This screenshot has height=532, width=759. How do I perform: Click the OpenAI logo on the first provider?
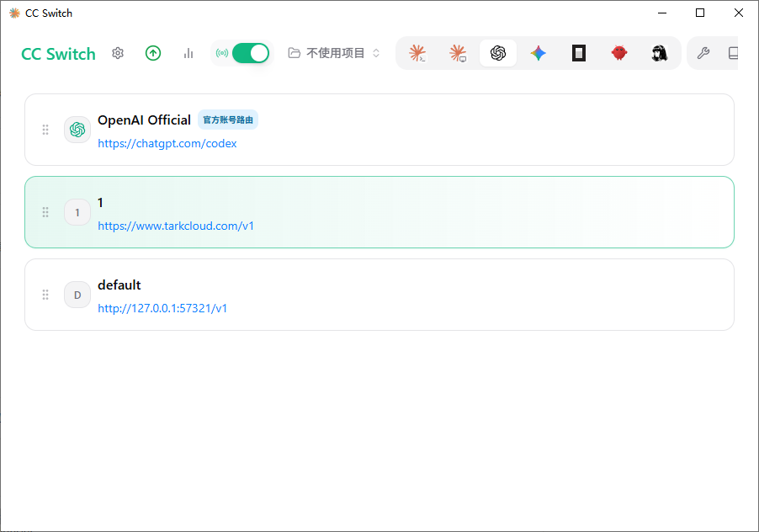77,130
